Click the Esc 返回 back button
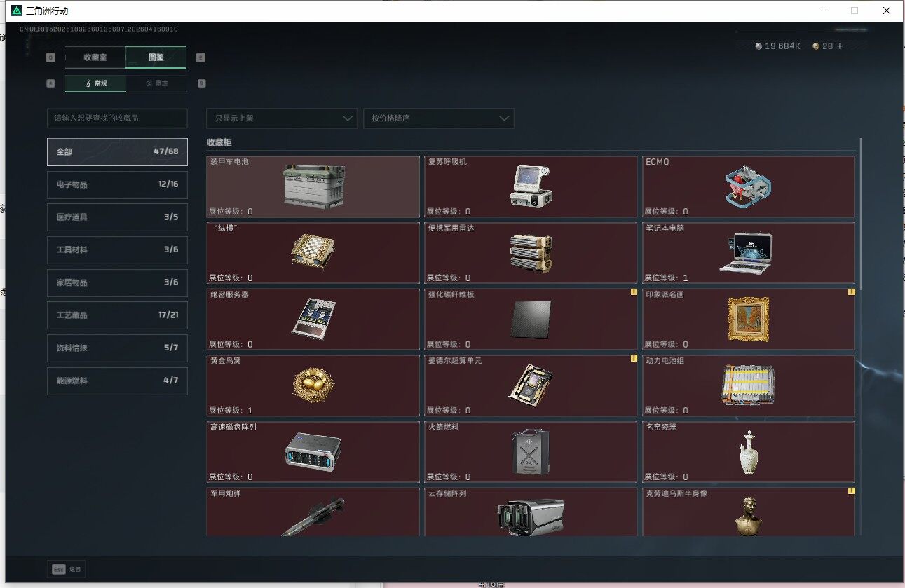This screenshot has height=588, width=905. point(67,569)
